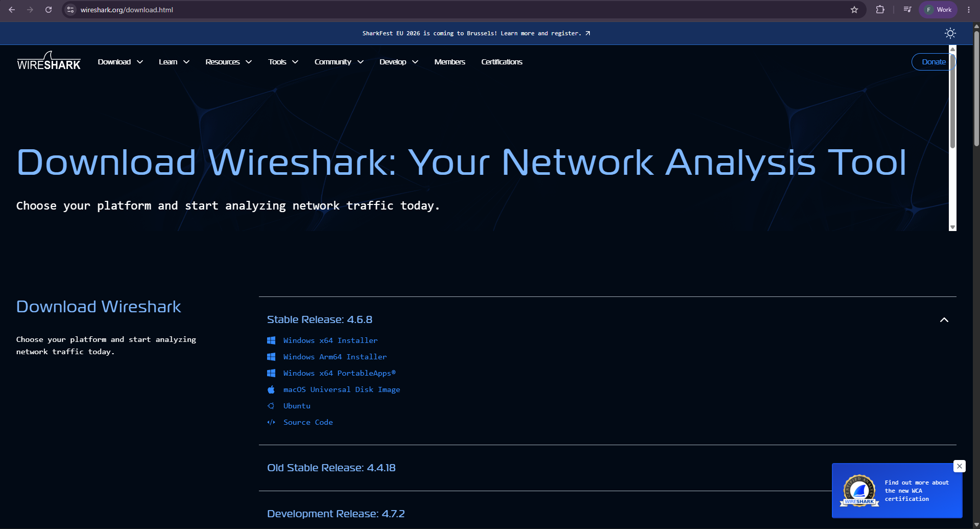Go forward in browser history
Screen dimensions: 980x529
click(30, 10)
